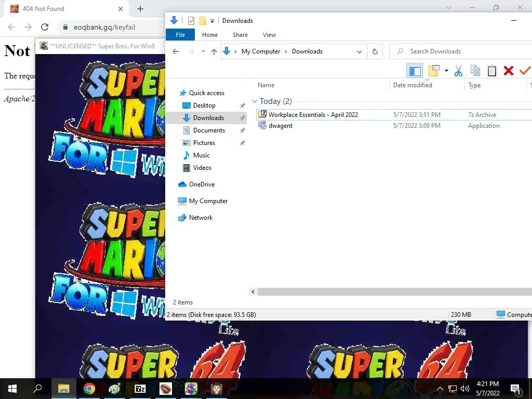
Task: Click the Paint palette taskbar icon
Action: tap(114, 389)
